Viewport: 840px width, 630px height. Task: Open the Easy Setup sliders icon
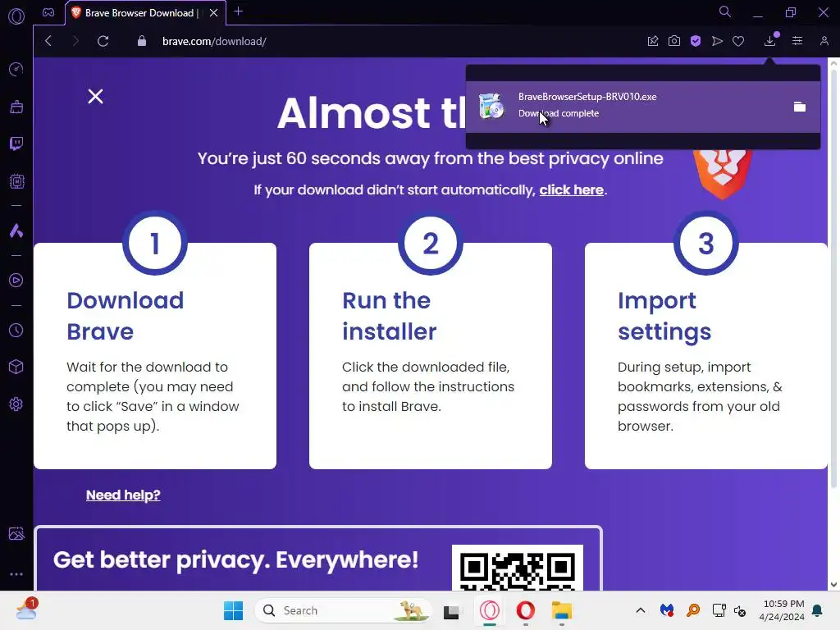pyautogui.click(x=797, y=41)
